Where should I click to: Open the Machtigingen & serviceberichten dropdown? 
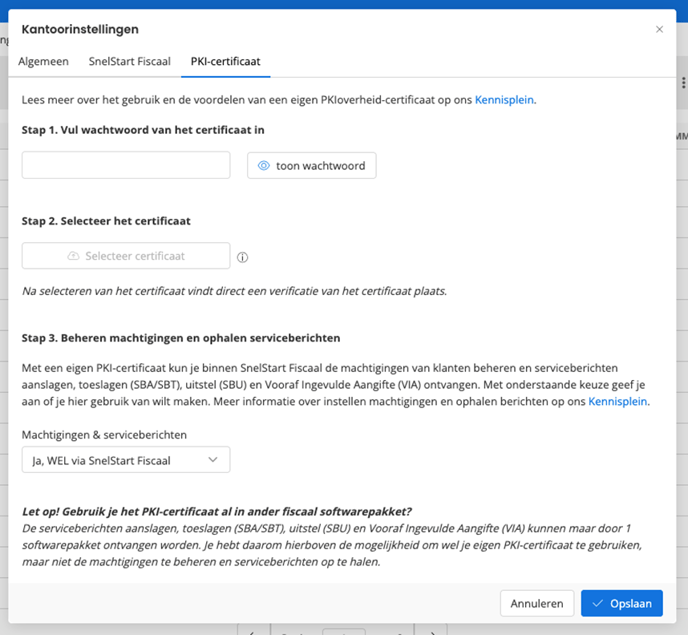click(126, 460)
